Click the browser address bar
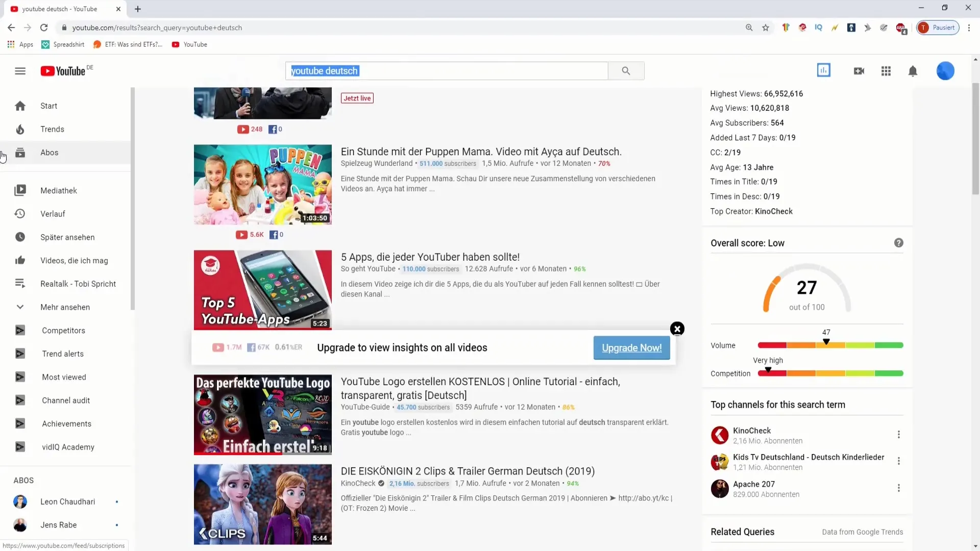 398,28
